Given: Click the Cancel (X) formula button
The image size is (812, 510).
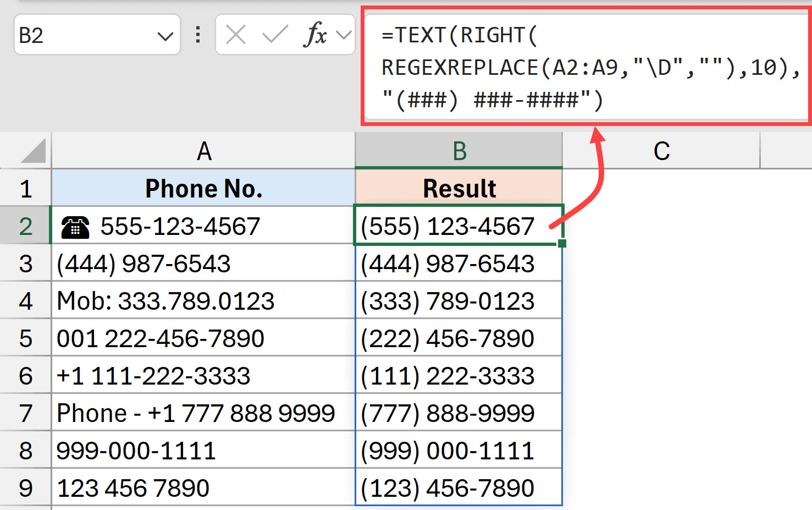Looking at the screenshot, I should (x=236, y=35).
